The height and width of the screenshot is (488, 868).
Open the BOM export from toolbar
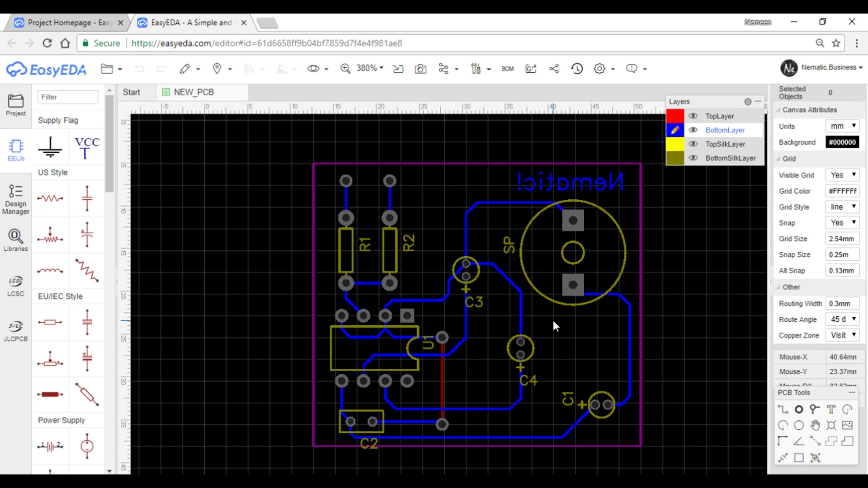click(x=508, y=69)
